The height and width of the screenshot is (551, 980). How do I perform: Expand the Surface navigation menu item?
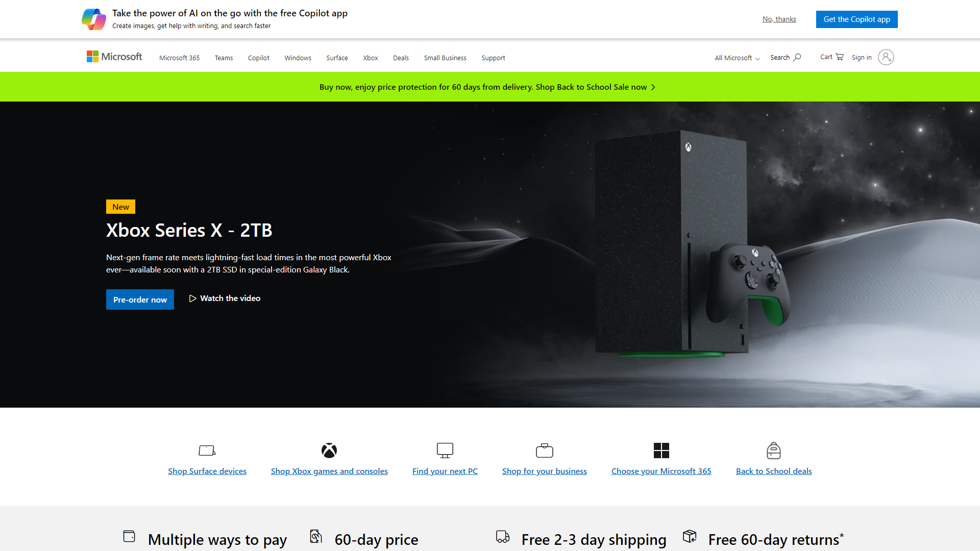click(x=336, y=58)
